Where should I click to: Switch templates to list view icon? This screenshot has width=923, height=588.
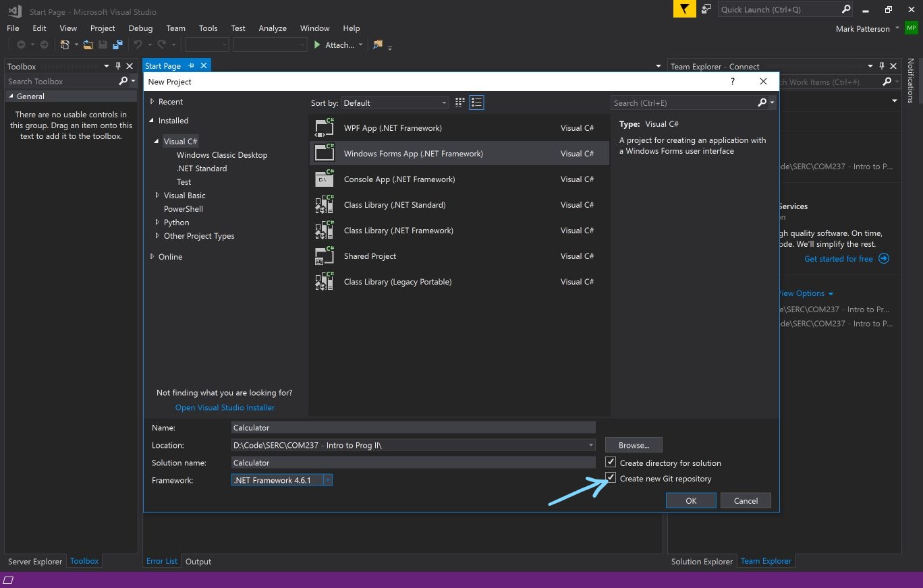pos(476,102)
